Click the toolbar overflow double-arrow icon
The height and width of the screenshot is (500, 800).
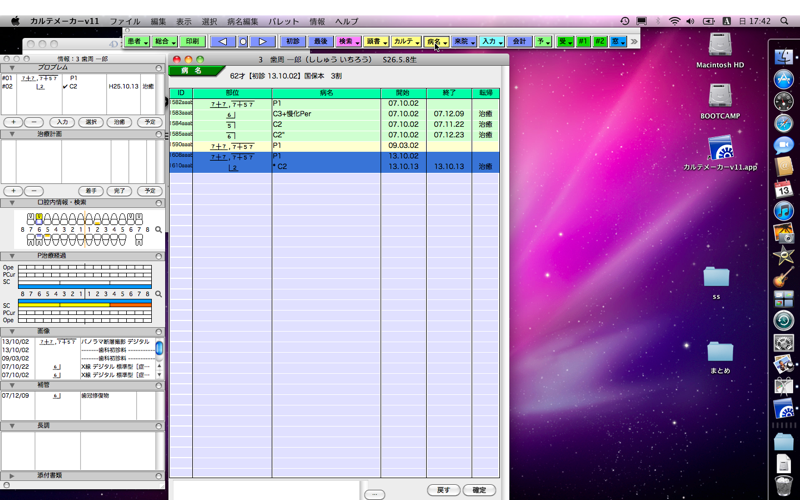[x=634, y=42]
